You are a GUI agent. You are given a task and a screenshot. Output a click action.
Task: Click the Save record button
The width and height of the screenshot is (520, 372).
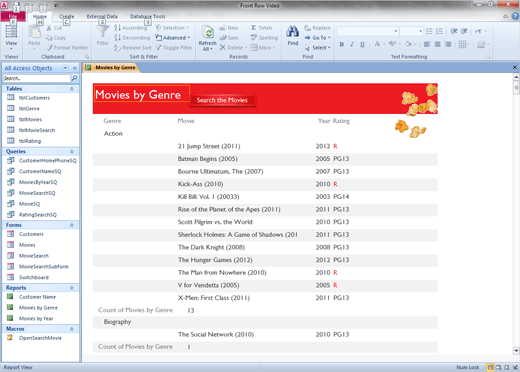pos(229,38)
